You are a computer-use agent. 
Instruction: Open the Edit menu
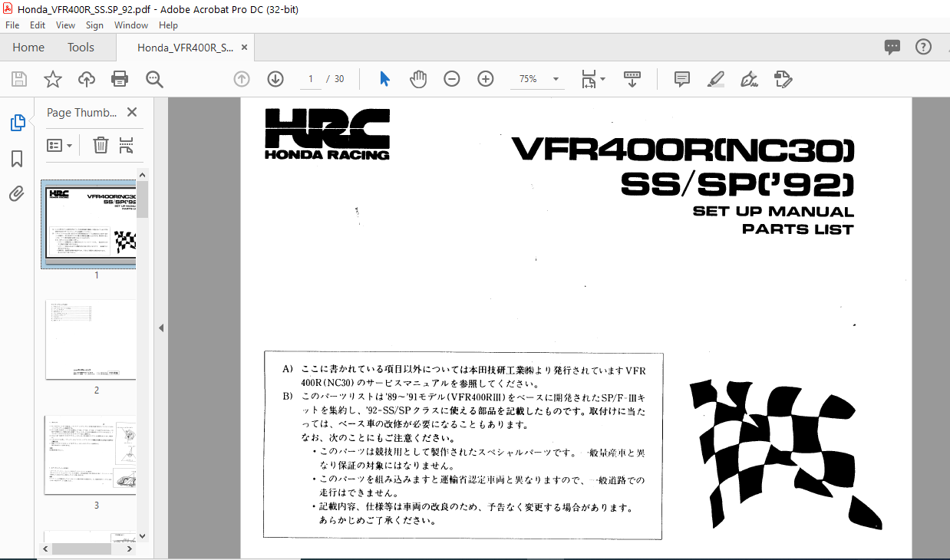pyautogui.click(x=38, y=25)
